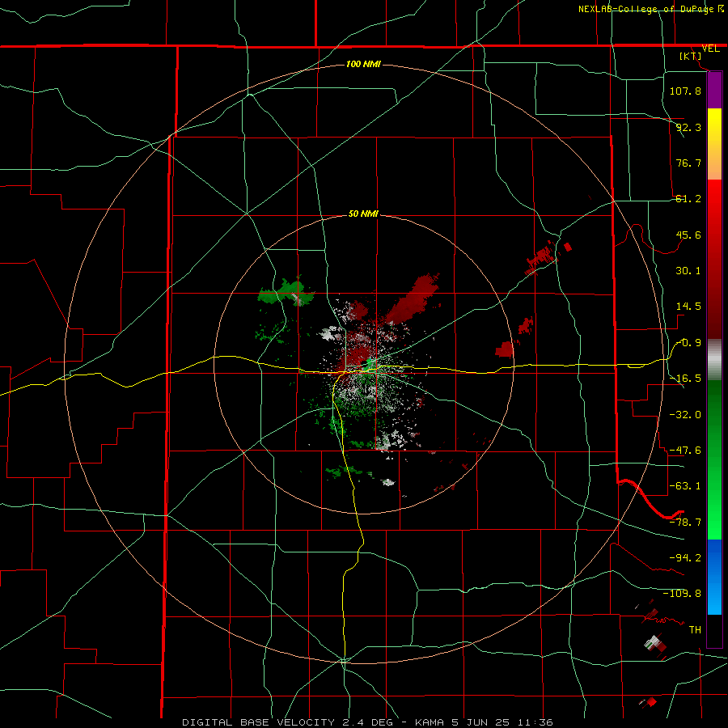This screenshot has width=728, height=728.
Task: Click the green echo patch northwest of radar
Action: coord(286,292)
